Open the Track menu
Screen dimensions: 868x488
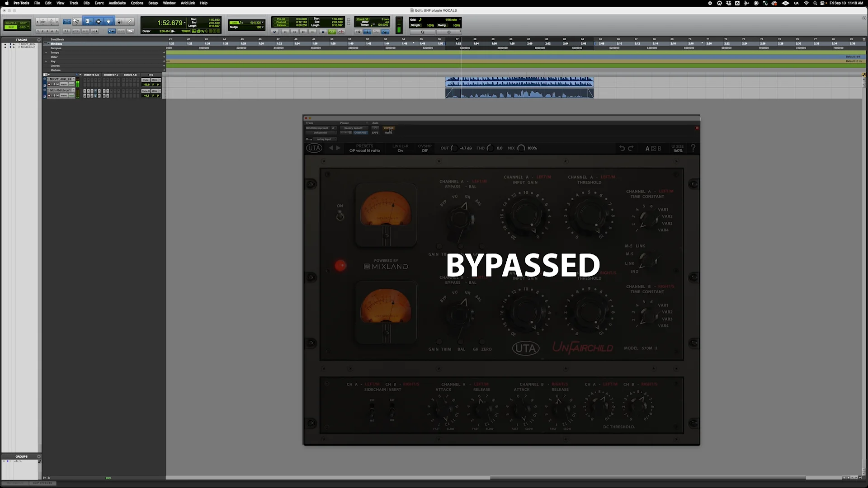[74, 3]
